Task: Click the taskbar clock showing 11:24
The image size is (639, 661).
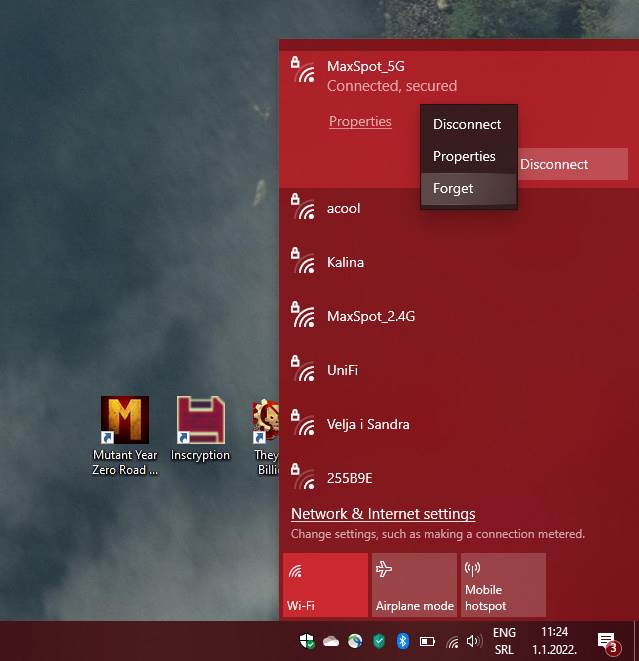Action: pos(554,641)
